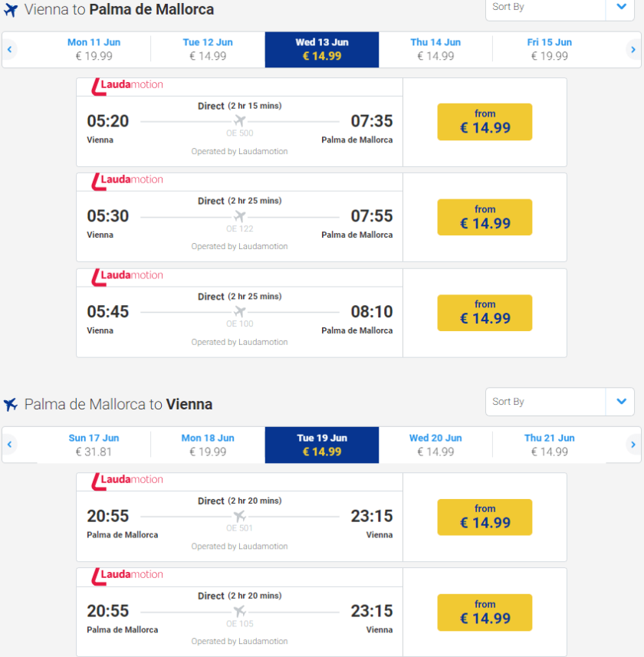The image size is (644, 657).
Task: Select the Tue 12 Jun outbound date tab
Action: coord(208,49)
